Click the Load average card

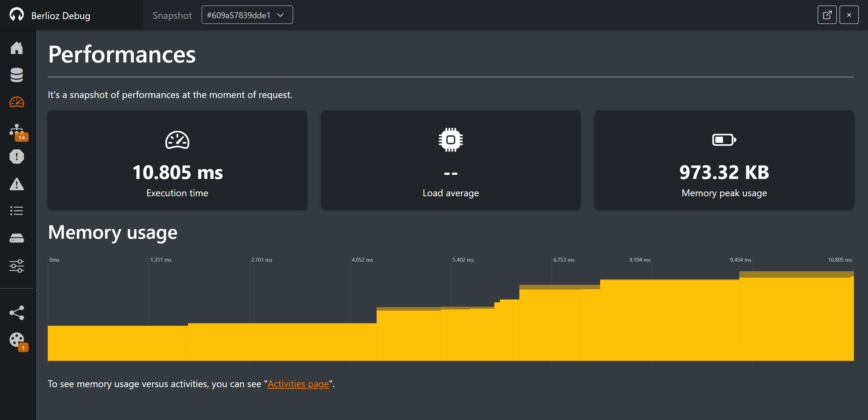[x=450, y=161]
